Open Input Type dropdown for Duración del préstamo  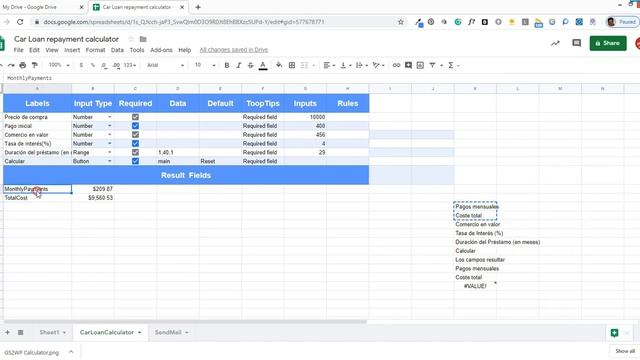pos(109,152)
